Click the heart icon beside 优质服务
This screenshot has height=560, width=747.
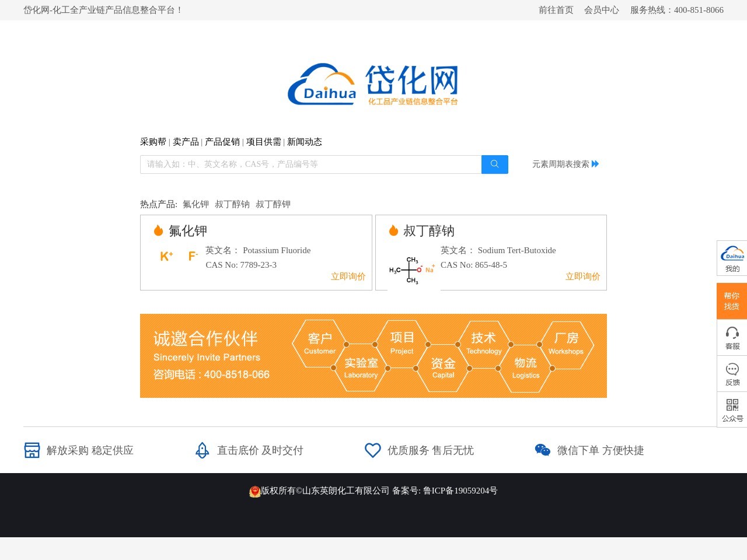pos(372,450)
